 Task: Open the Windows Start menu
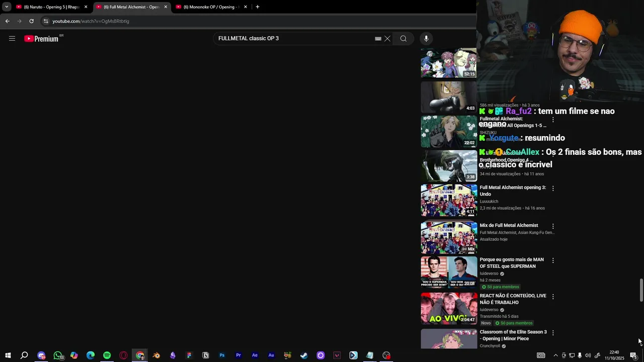8,355
